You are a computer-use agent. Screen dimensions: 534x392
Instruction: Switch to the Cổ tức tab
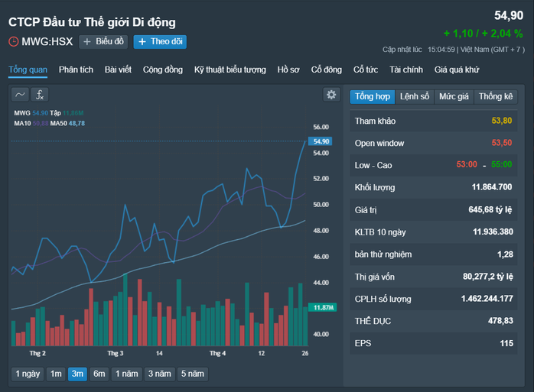click(366, 70)
